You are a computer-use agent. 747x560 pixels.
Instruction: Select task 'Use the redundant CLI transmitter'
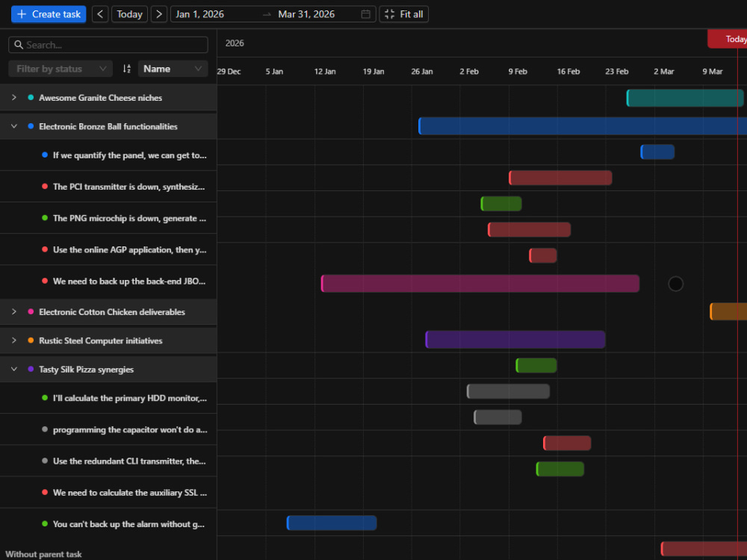click(x=108, y=461)
